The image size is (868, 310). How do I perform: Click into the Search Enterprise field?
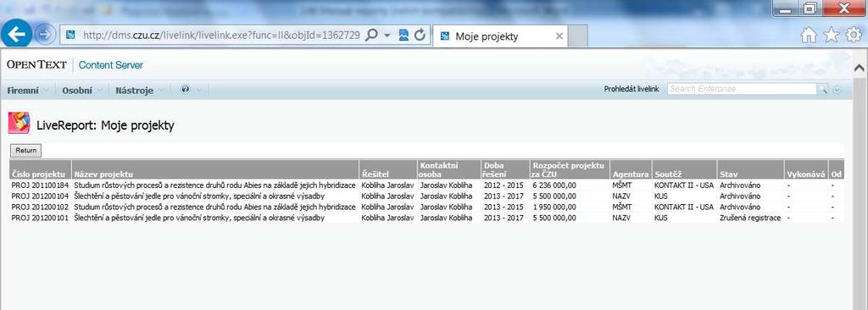coord(742,89)
